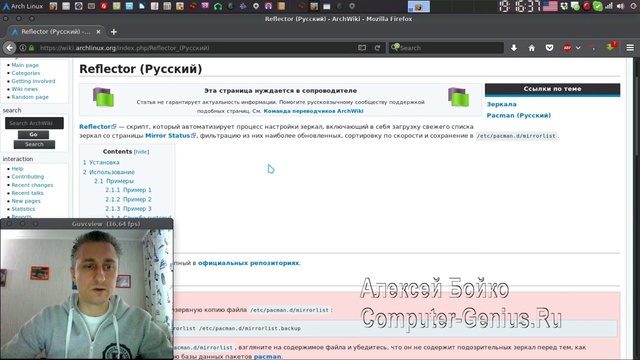Jump to contents item 1 Установка
Viewport: 640px width, 360px height.
click(x=101, y=162)
